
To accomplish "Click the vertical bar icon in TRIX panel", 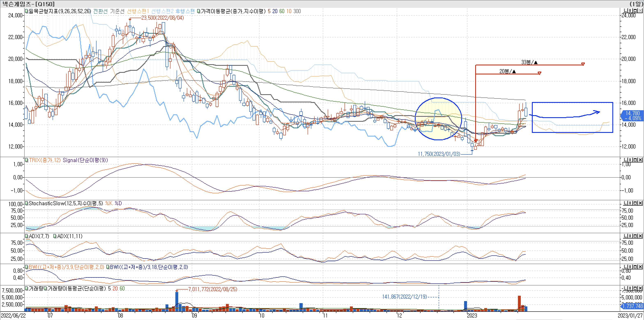I will click(630, 160).
